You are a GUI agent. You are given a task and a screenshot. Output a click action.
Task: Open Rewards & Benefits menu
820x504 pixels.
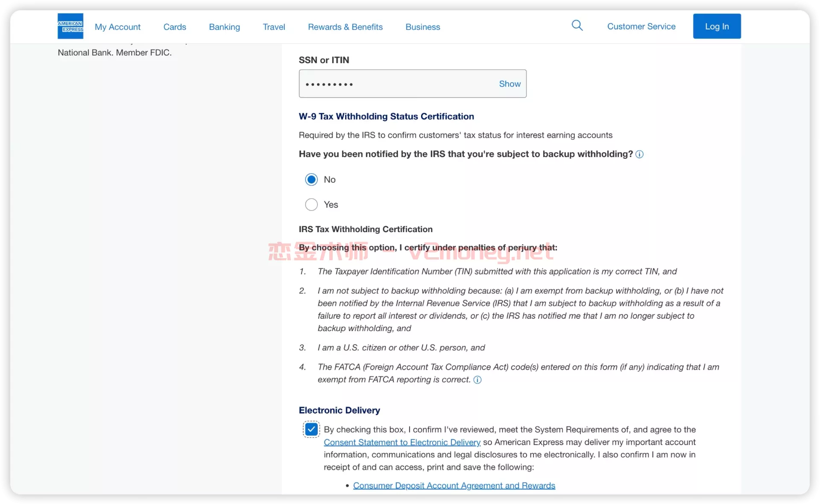click(345, 27)
